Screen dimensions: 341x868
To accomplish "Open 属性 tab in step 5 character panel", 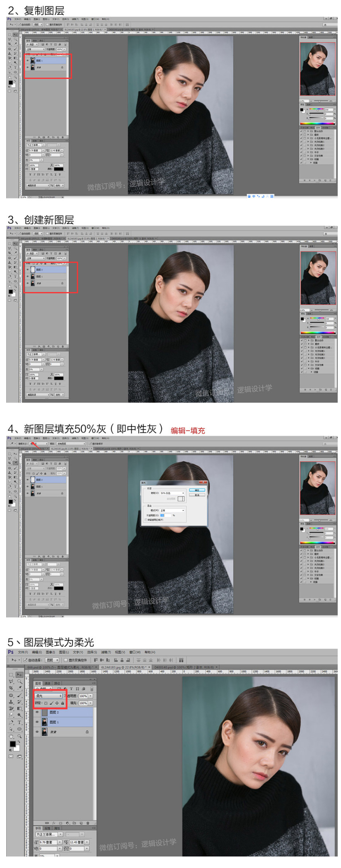I will coord(57,828).
